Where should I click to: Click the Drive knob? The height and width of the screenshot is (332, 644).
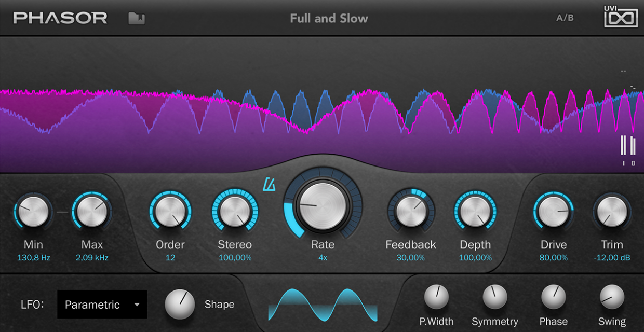(554, 212)
